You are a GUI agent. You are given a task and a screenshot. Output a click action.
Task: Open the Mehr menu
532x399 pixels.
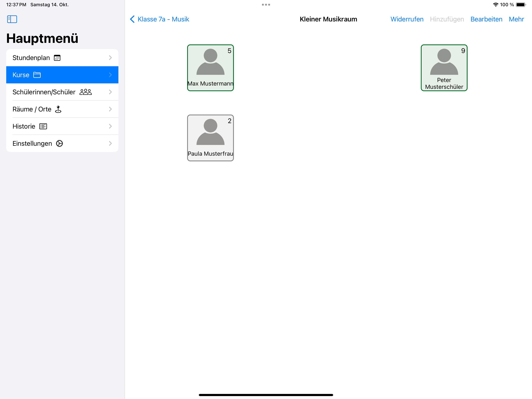(516, 19)
